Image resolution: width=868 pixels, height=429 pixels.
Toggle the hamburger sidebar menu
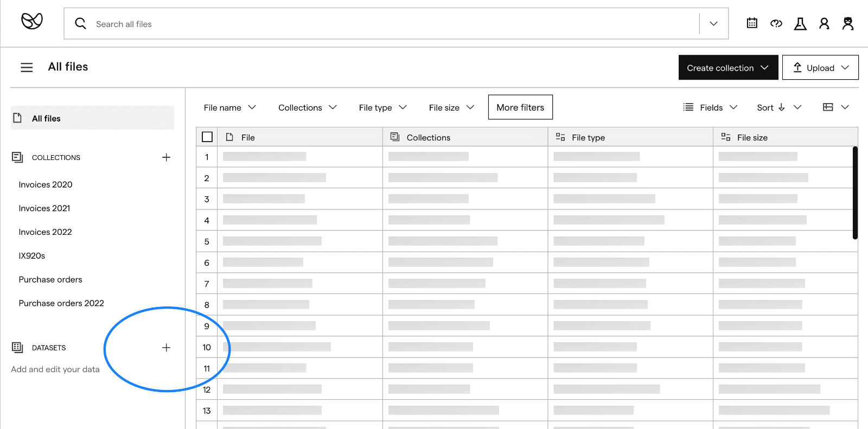(x=27, y=67)
